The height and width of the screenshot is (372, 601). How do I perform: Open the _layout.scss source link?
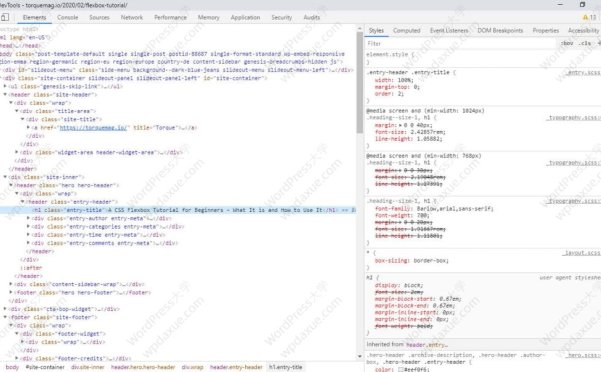pos(581,253)
